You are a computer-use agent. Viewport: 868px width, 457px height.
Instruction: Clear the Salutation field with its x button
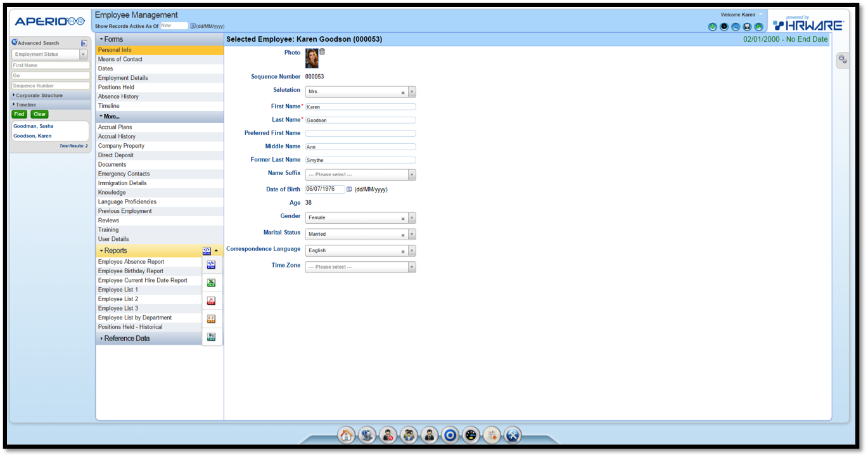[403, 91]
